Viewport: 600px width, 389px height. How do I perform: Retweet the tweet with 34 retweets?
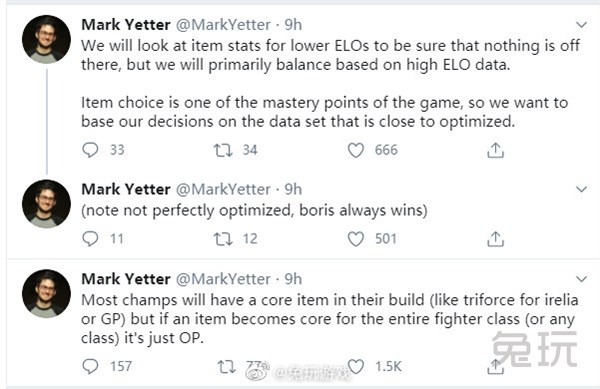click(223, 150)
